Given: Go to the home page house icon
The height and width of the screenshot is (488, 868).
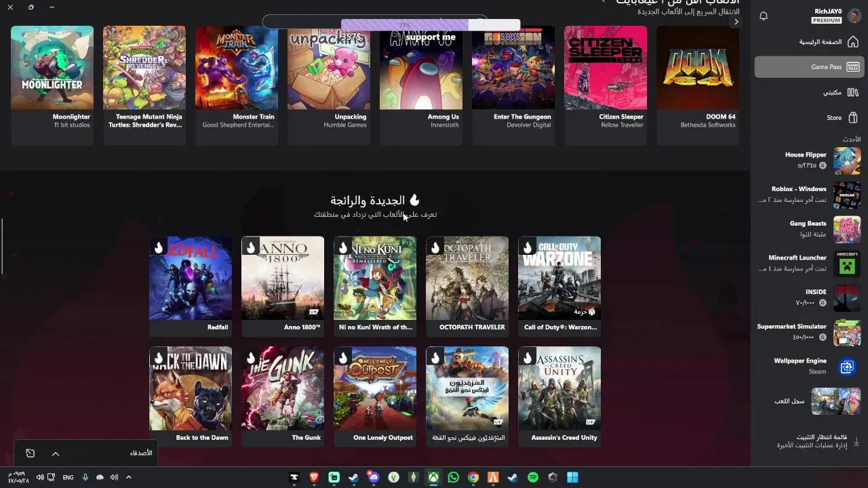Looking at the screenshot, I should pos(853,42).
